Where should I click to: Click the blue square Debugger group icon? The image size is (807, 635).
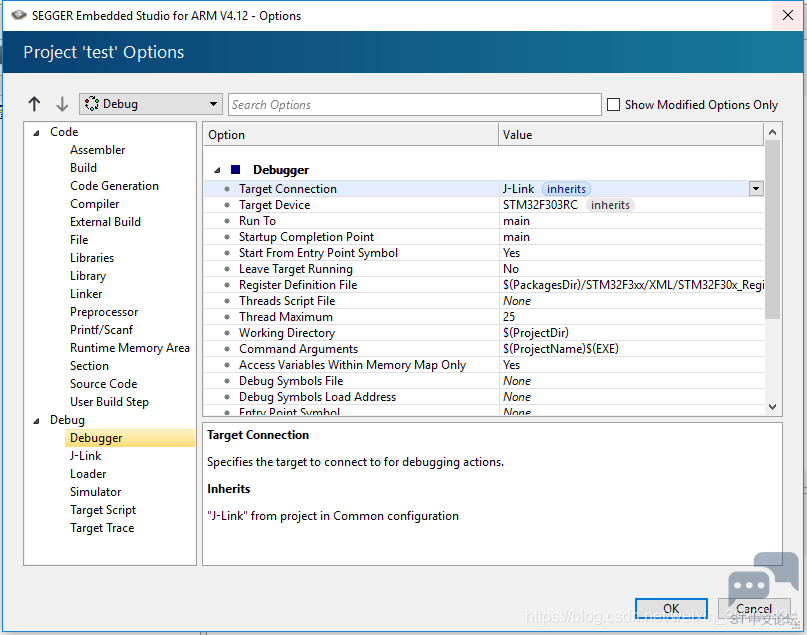point(236,169)
